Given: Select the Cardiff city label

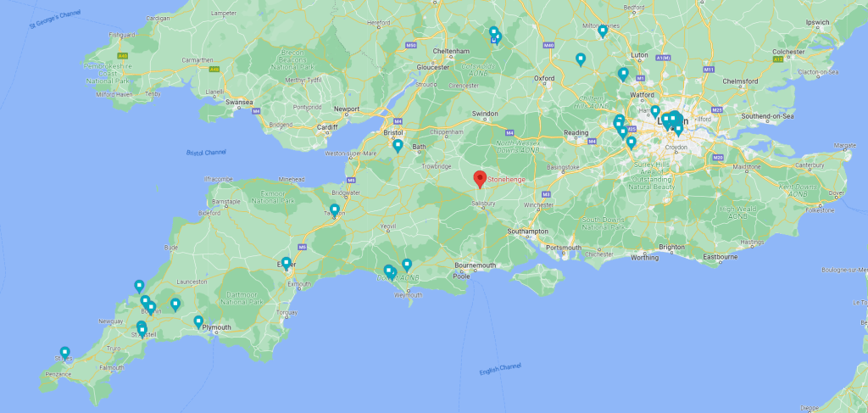Looking at the screenshot, I should (327, 126).
